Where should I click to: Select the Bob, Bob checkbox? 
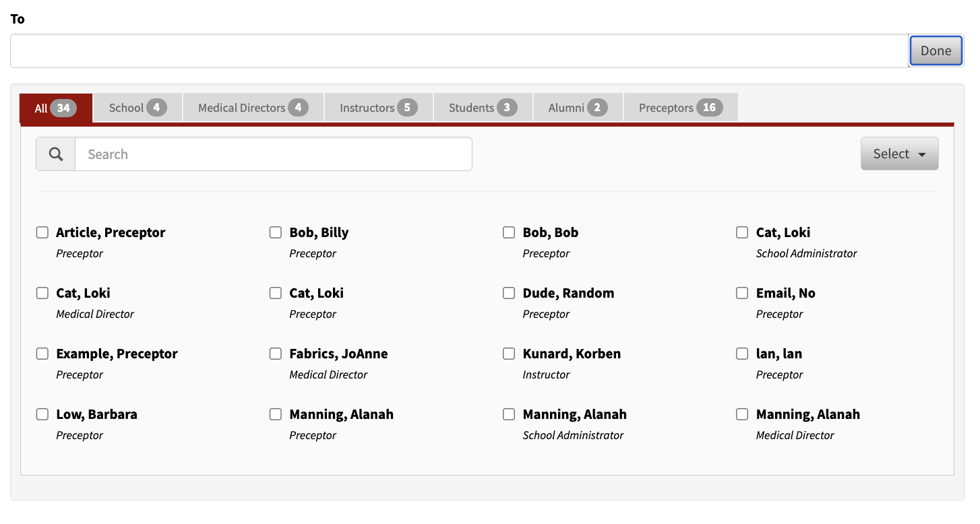[509, 232]
